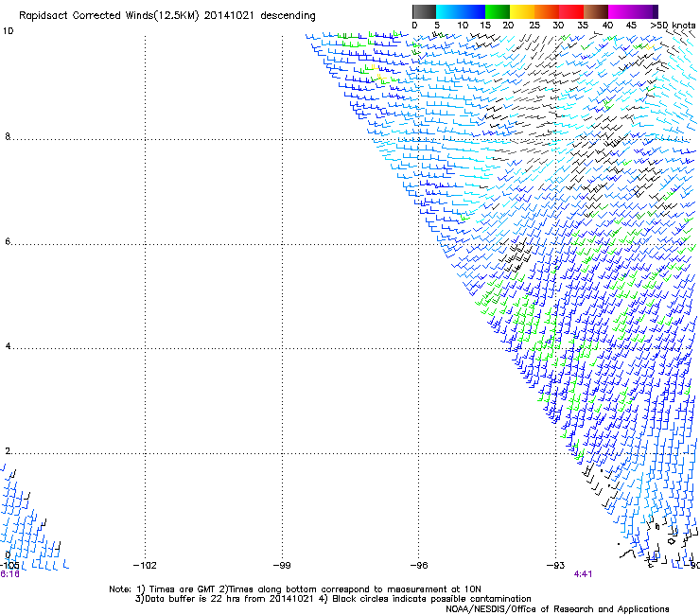The width and height of the screenshot is (700, 615).
Task: Select the legend value '20' under the color bar
Action: tap(508, 25)
